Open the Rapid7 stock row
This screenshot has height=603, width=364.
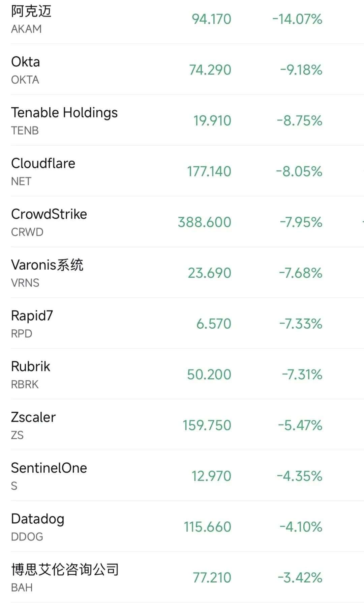coord(32,316)
